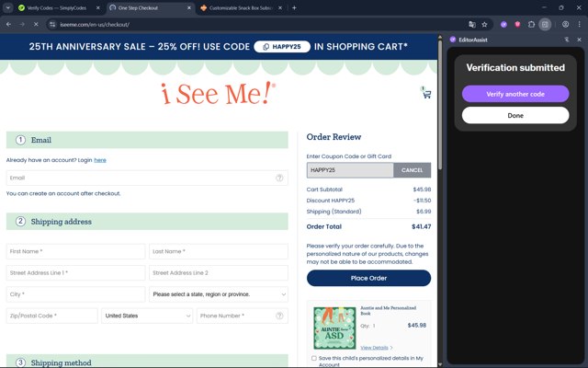588x368 pixels.
Task: Open the state, region or province dropdown
Action: pos(219,294)
